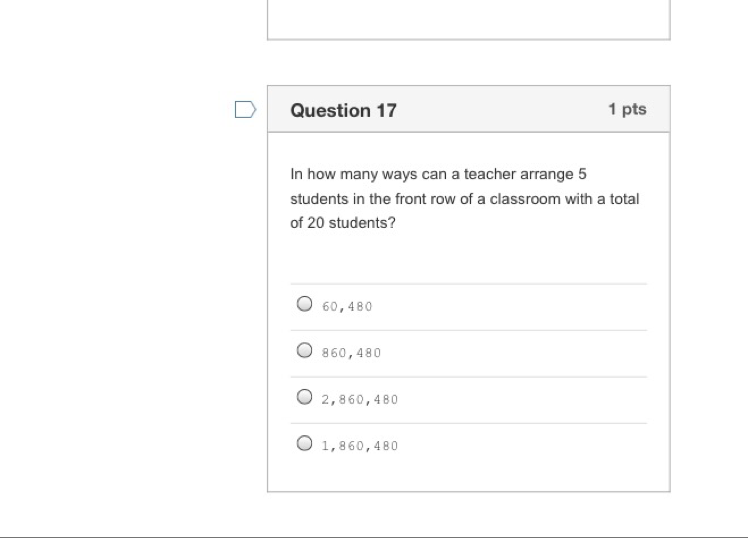Click the '60,480' answer label text
Image resolution: width=748 pixels, height=538 pixels.
[347, 306]
